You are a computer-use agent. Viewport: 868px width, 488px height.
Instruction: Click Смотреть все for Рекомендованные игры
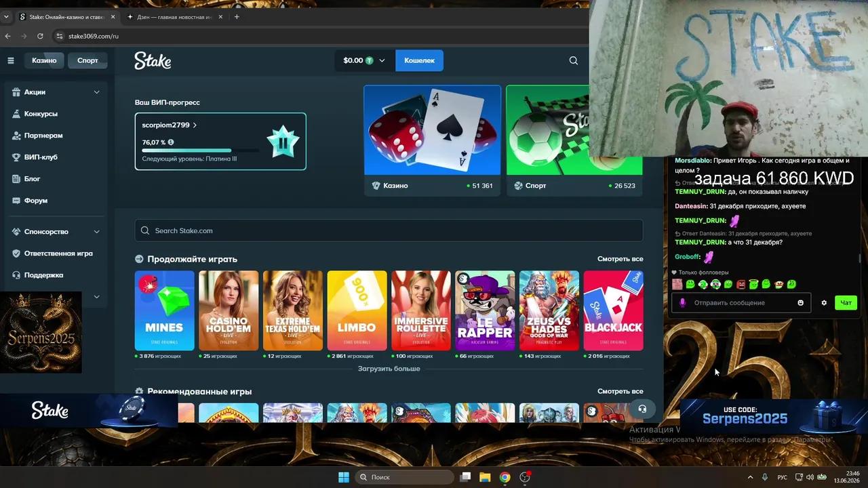(620, 391)
